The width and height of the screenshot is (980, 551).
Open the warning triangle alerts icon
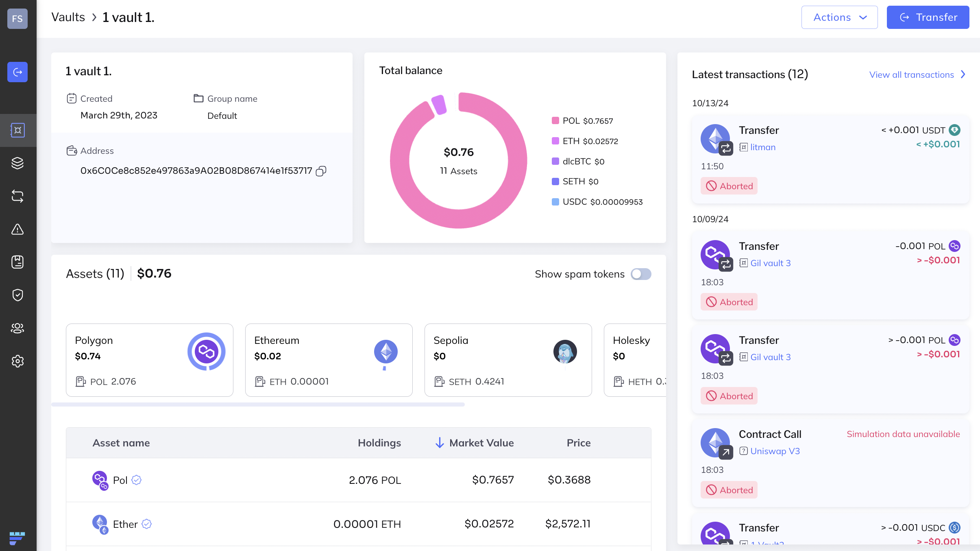(17, 229)
